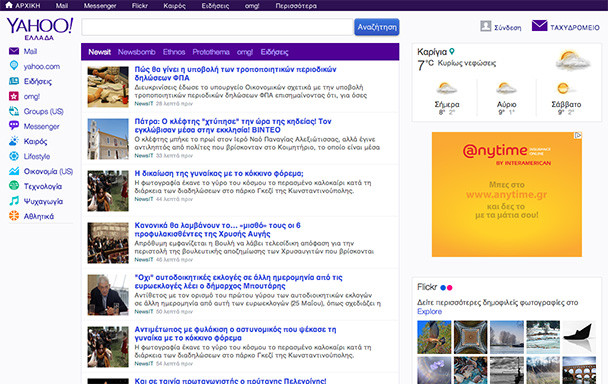
Task: Open the Πάτρα thief headline
Action: click(x=233, y=125)
